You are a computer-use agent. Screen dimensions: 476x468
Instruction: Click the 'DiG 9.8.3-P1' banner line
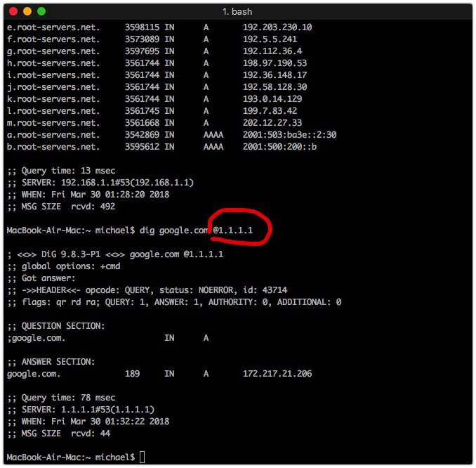[115, 254]
